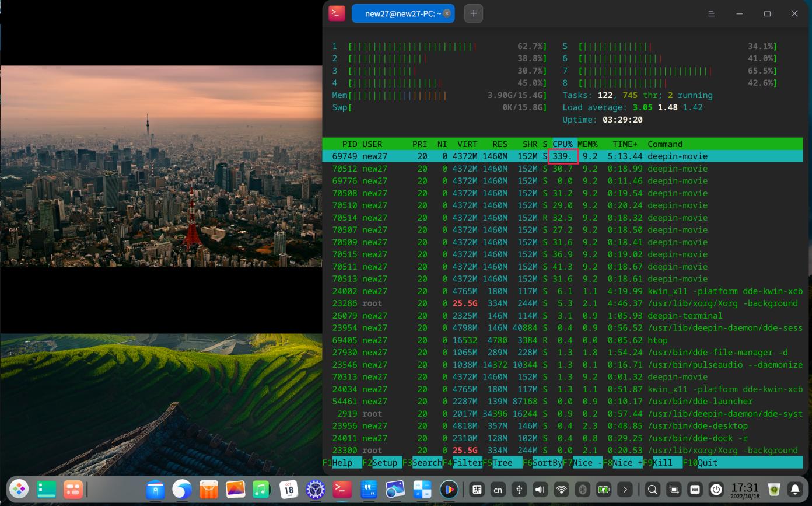812x506 pixels.
Task: Expand the tray arrow in dock
Action: (x=625, y=490)
